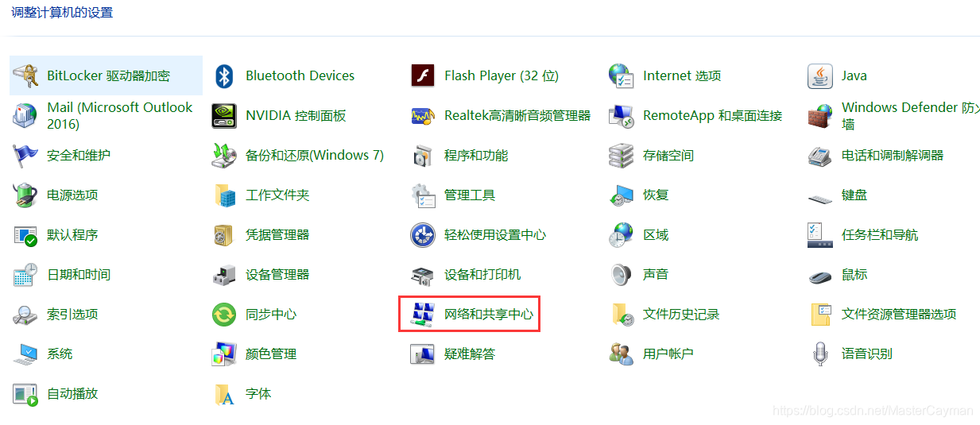
Task: Open the 文件资源管理器选项 icon
Action: click(820, 315)
